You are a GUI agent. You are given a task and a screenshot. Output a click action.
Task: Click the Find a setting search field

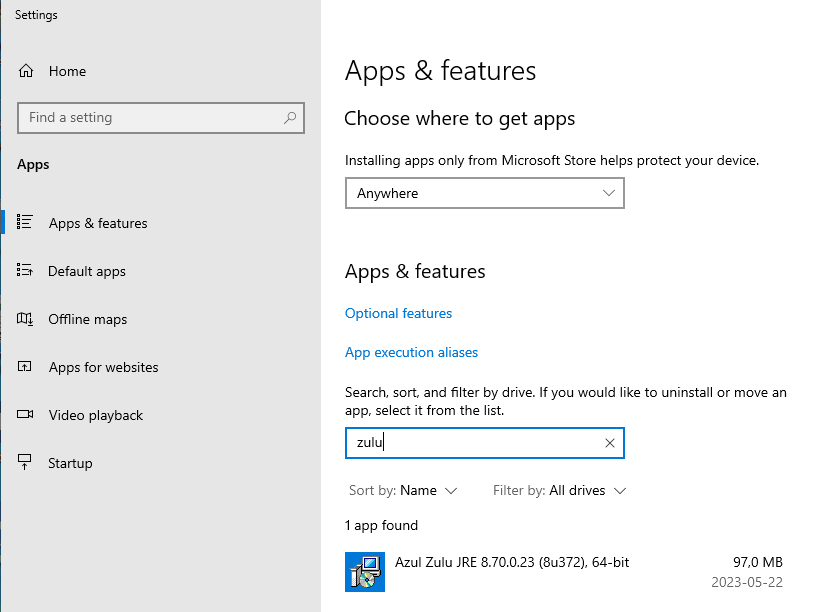pyautogui.click(x=150, y=117)
